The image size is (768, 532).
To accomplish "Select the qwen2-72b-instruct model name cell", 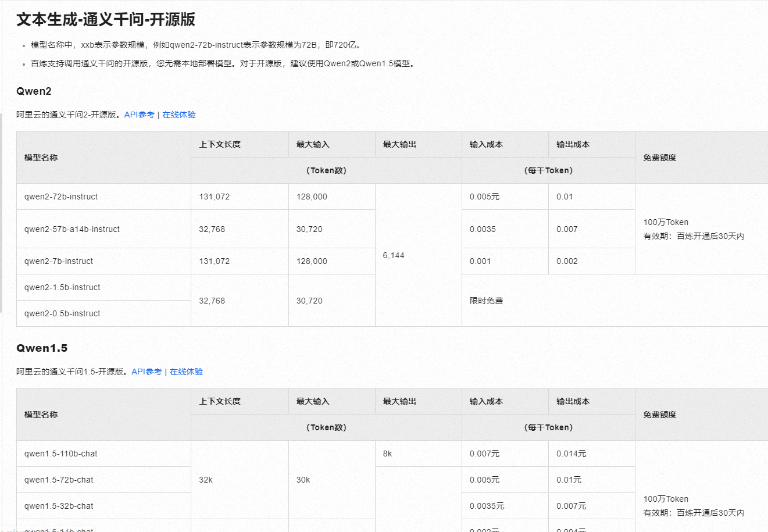I will 104,197.
